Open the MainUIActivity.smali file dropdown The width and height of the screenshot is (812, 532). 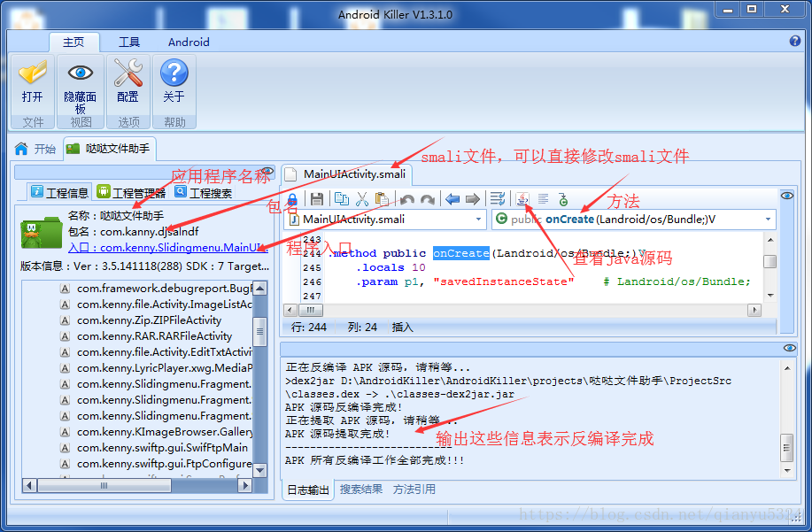(478, 220)
